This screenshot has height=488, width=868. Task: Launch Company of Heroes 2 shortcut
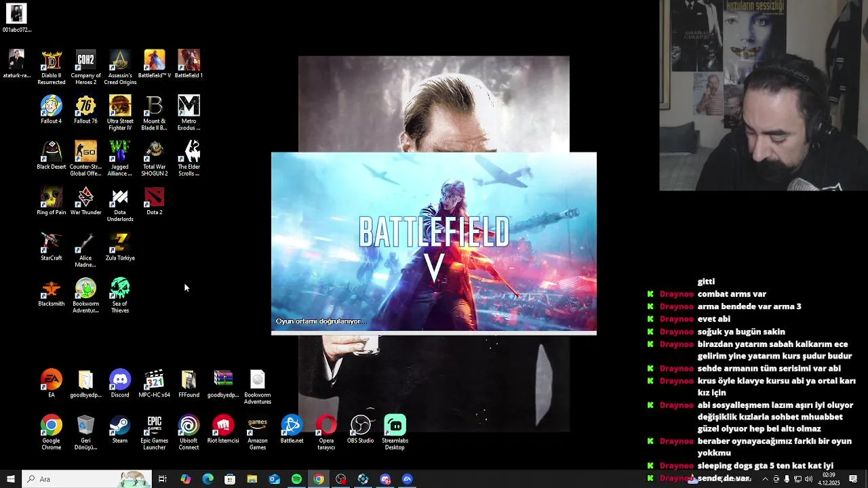tap(85, 67)
